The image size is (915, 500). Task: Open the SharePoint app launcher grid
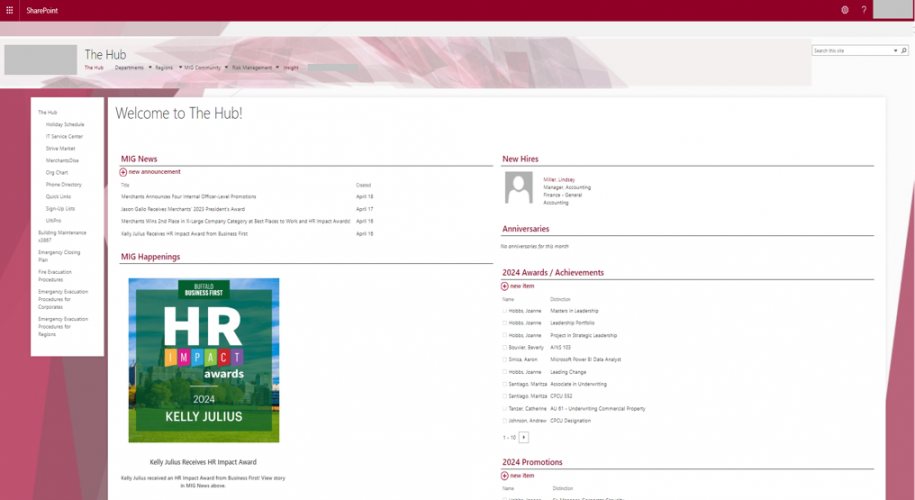click(x=9, y=10)
